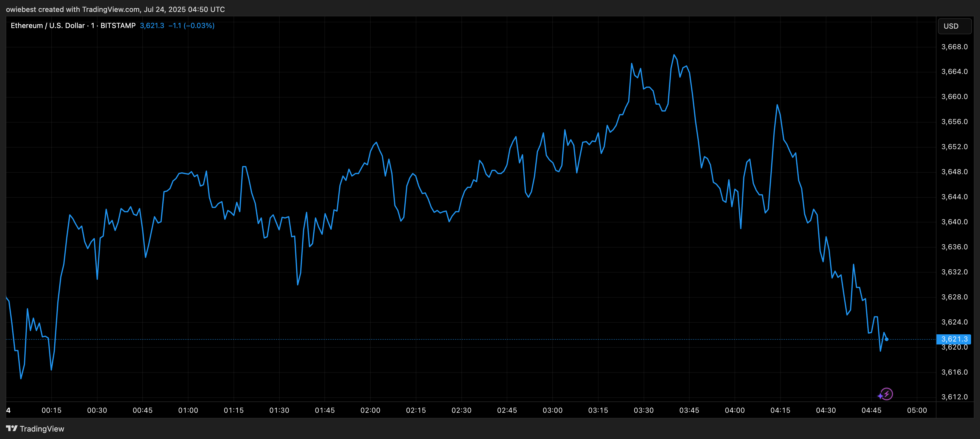
Task: Click the TradingView logo icon
Action: 12,428
